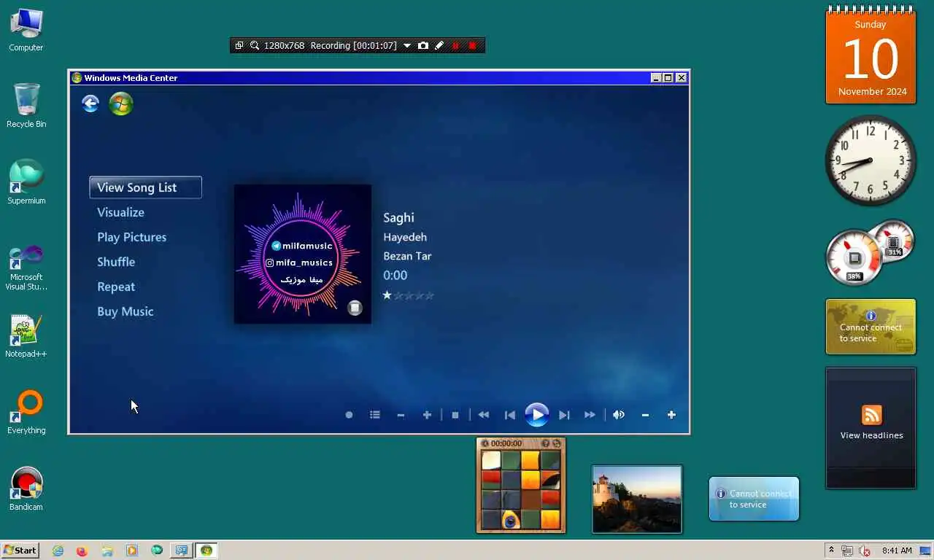The height and width of the screenshot is (560, 934).
Task: Click the song title Saghi
Action: [398, 217]
